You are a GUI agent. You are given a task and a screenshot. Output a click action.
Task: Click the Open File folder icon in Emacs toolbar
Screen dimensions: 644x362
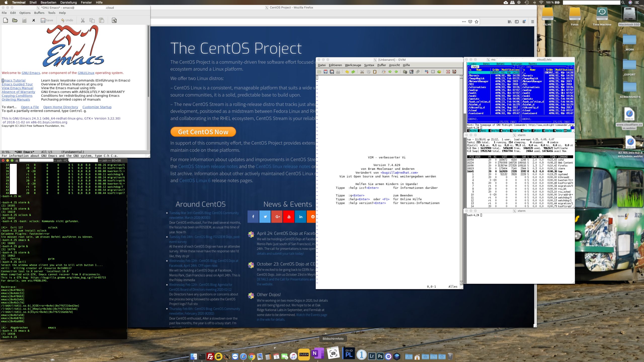click(15, 20)
